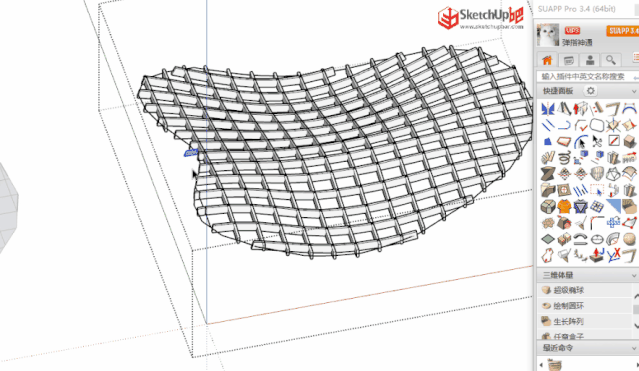
Task: Select the orange T-shirt icon
Action: 564,206
